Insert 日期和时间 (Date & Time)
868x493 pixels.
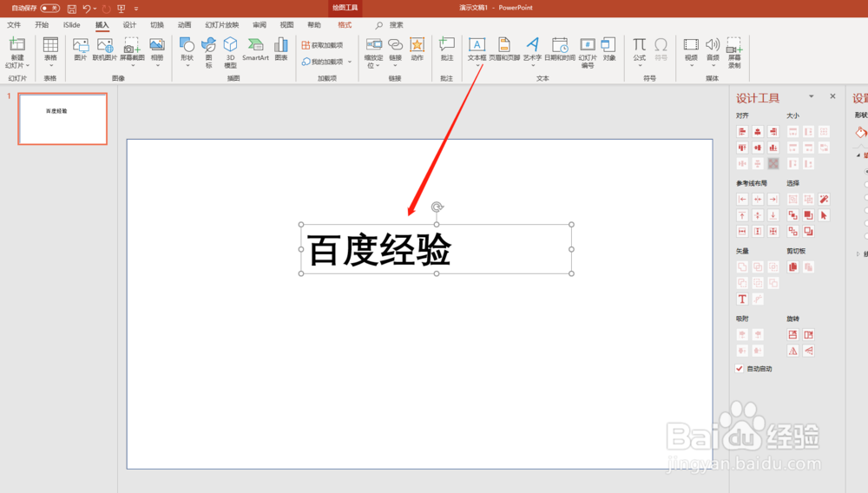(560, 49)
